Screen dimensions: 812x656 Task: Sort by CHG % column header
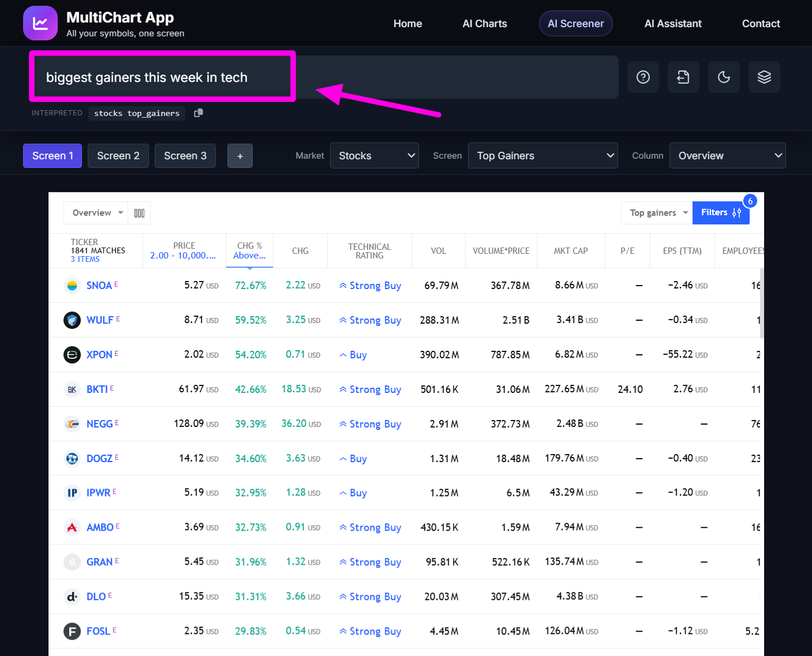tap(249, 251)
